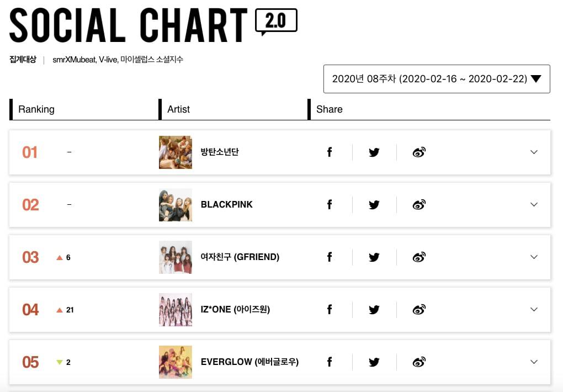563x392 pixels.
Task: Expand the BLACKPINK row chevron
Action: pos(534,205)
